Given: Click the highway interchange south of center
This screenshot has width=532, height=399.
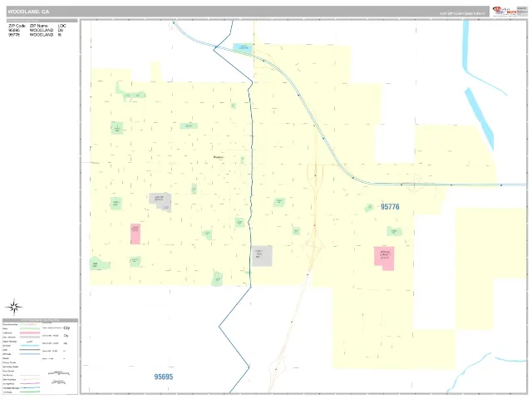Looking at the screenshot, I should (x=315, y=246).
